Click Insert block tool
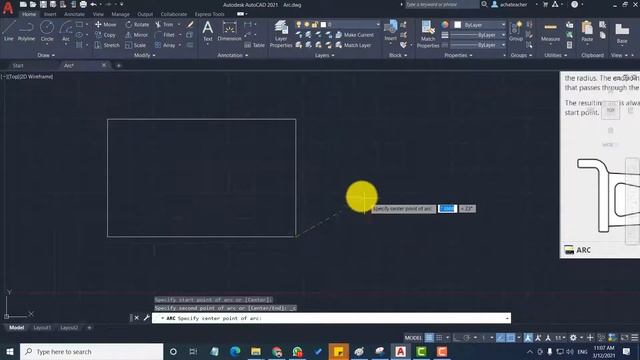Viewport: 640px width, 360px height. [x=390, y=31]
